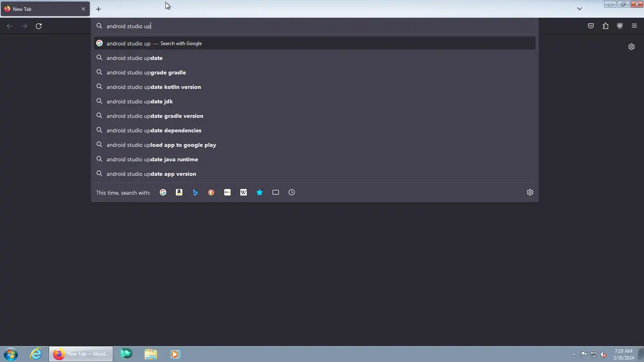Open the clock showing 7:10 AM

[x=623, y=354]
